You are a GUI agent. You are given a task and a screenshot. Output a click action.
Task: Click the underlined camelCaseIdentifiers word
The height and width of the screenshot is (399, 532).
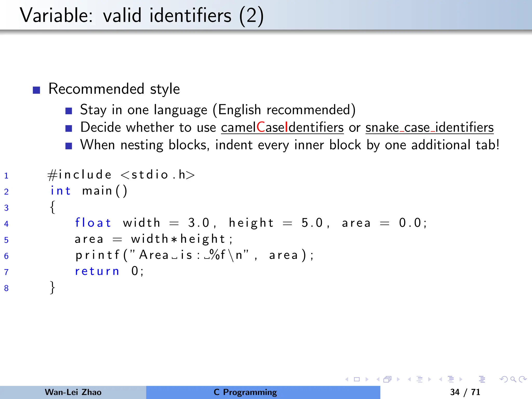pos(282,127)
